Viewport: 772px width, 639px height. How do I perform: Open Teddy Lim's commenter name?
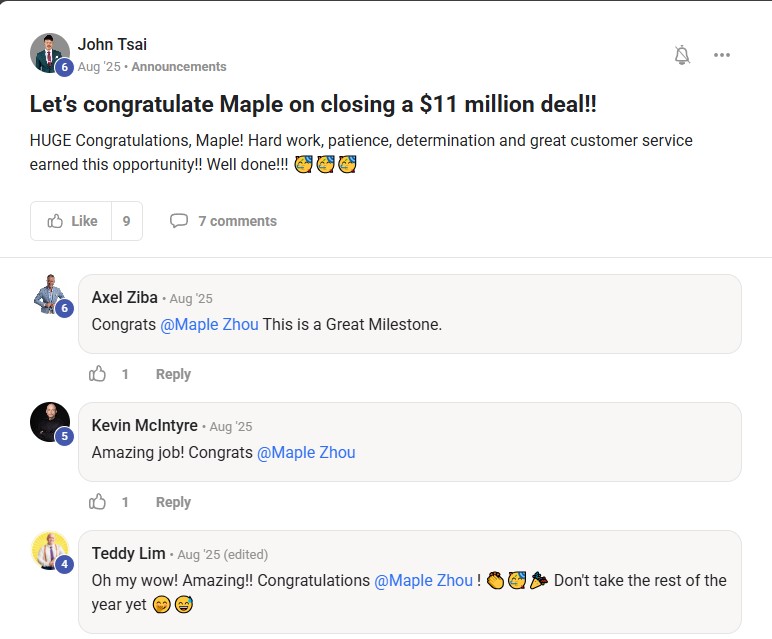128,553
